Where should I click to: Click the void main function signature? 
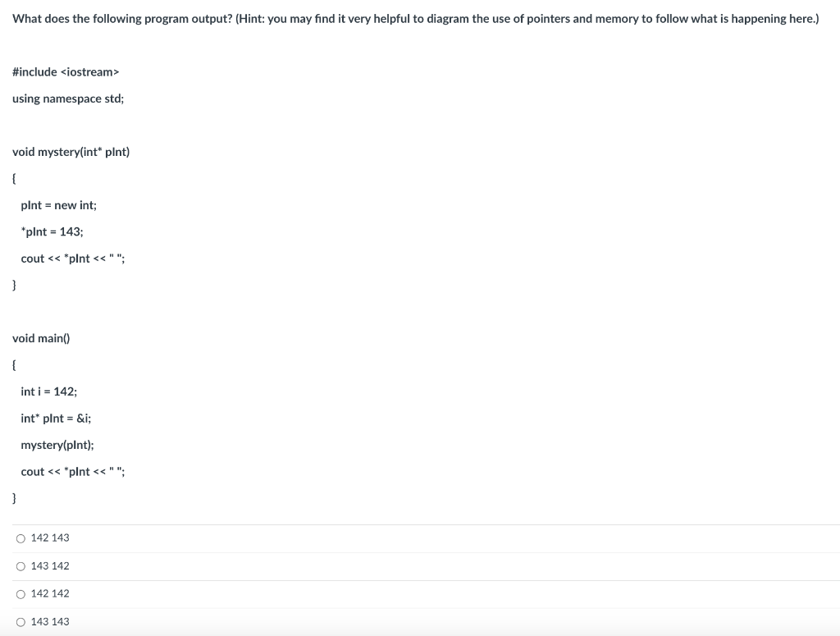[x=41, y=337]
